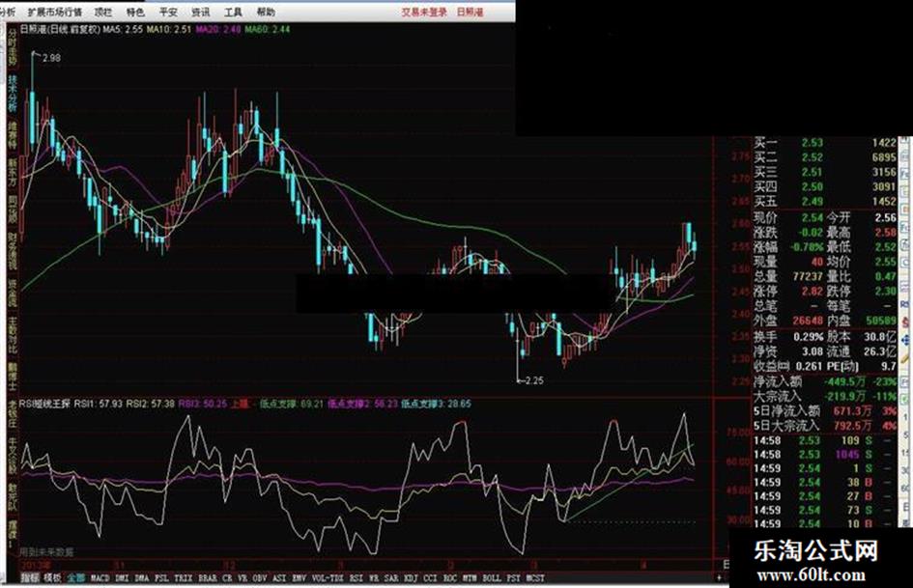This screenshot has width=913, height=588.
Task: Switch to the ROC indicator tab
Action: [450, 578]
